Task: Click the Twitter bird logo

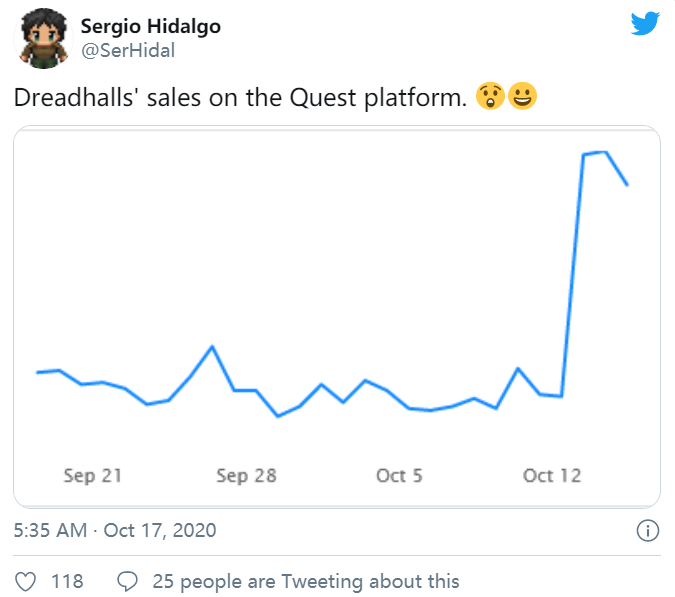Action: (x=645, y=23)
